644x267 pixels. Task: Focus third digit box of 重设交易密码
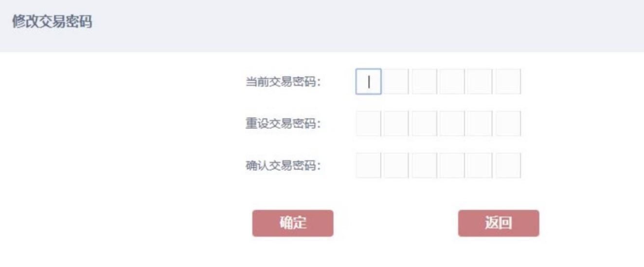424,124
